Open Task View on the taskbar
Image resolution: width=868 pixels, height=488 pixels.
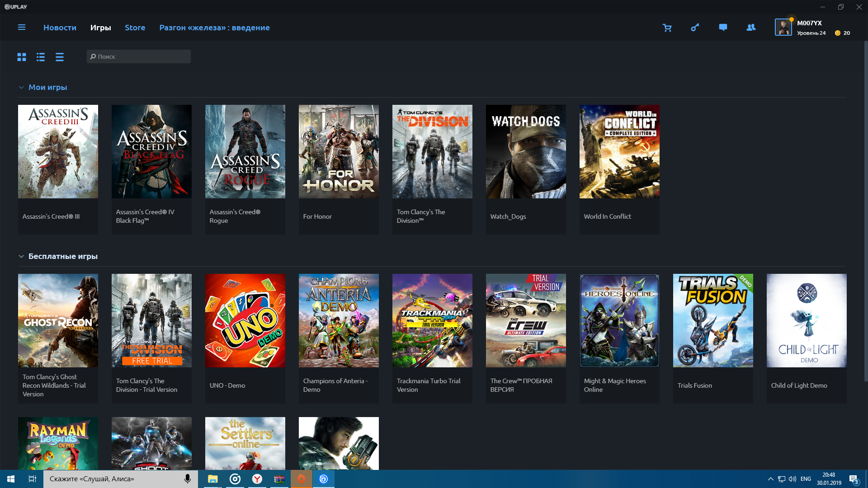point(33,479)
